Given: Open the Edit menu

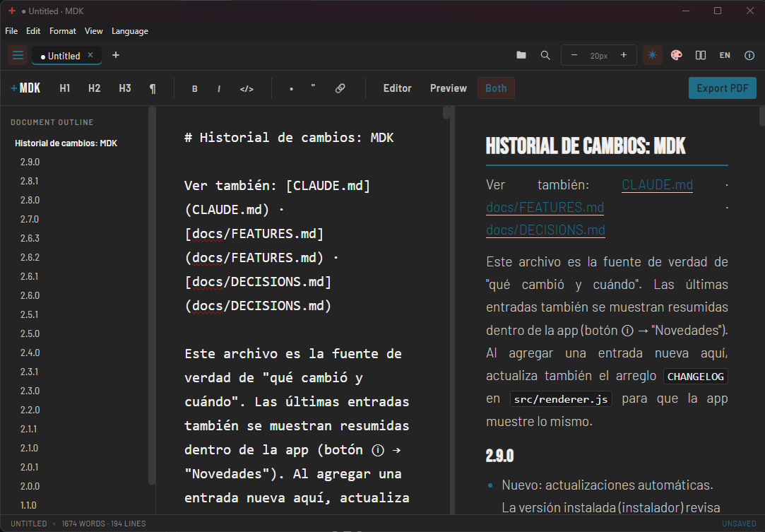Looking at the screenshot, I should click(33, 31).
